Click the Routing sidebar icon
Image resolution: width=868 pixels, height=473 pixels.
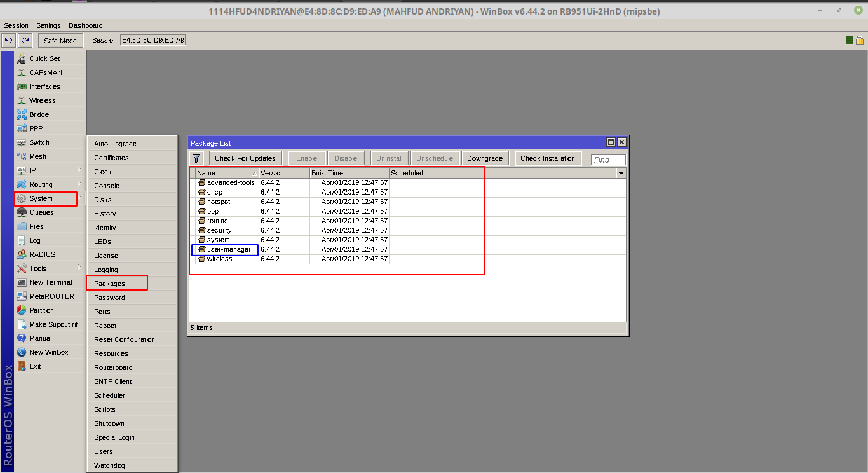22,184
